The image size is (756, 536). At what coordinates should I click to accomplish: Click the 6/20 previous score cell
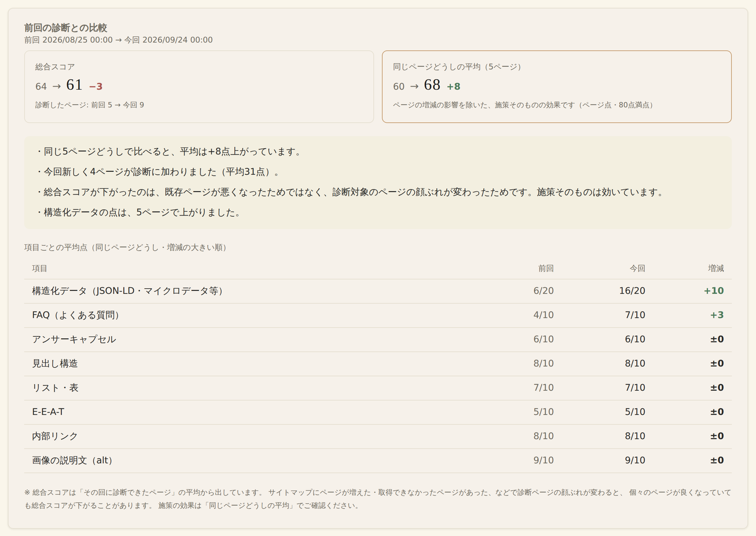(x=543, y=291)
